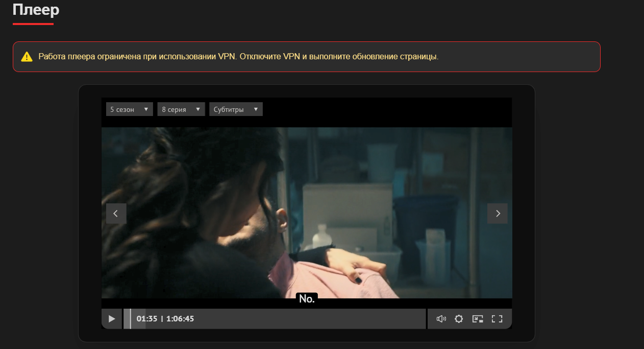Play the video with the play button
Screen dimensions: 644x349
[112, 319]
